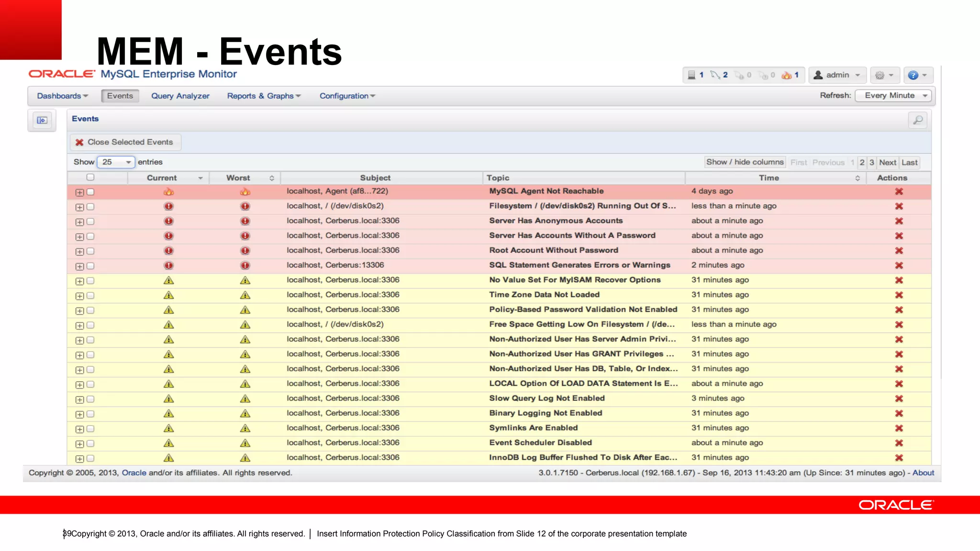Close the Symlinks Are Enabled event
Viewport: 980px width, 551px height.
pyautogui.click(x=899, y=428)
